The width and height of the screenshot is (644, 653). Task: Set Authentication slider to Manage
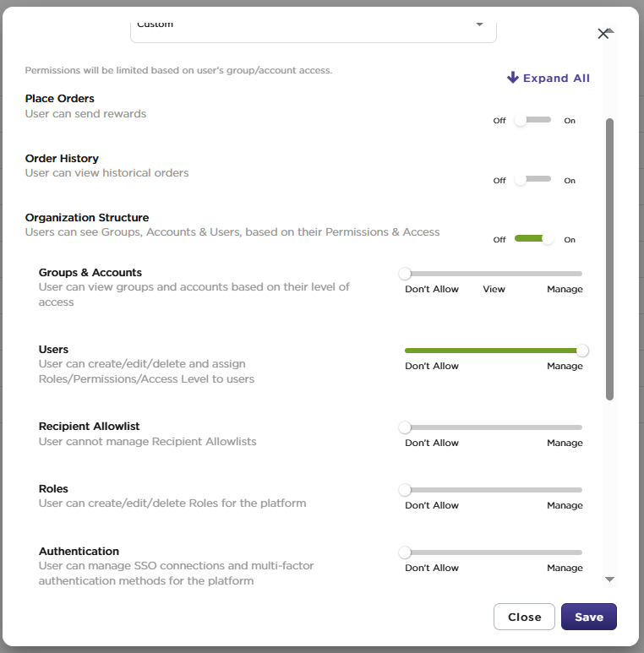point(581,552)
